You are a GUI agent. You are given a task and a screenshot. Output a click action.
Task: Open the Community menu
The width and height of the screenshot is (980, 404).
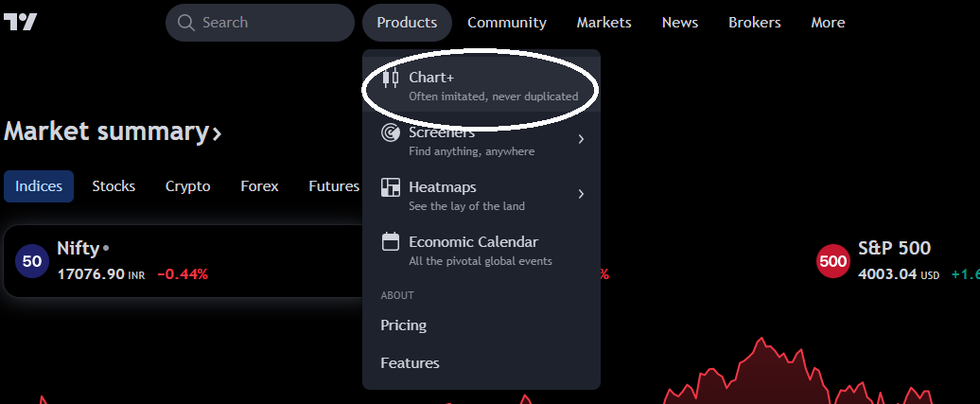[507, 23]
